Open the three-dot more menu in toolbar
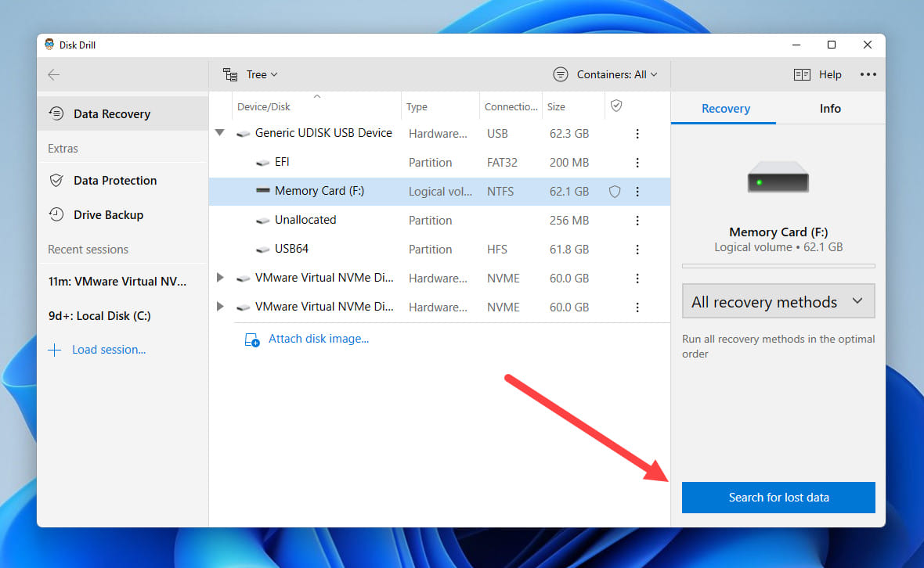The image size is (924, 568). [868, 75]
